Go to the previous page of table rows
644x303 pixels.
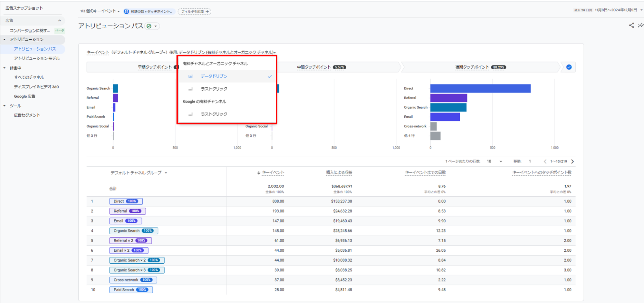click(x=545, y=161)
